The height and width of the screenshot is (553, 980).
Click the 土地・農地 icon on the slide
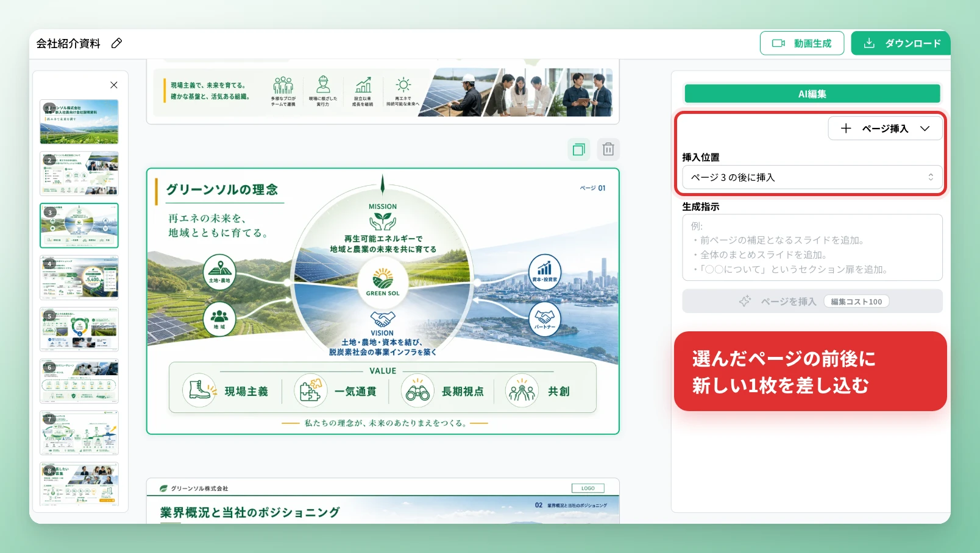coord(219,272)
